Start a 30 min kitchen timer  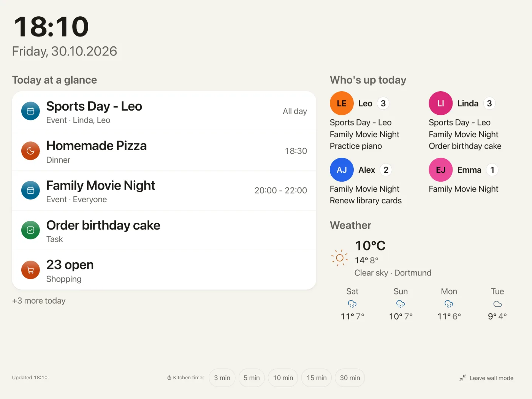coord(350,378)
